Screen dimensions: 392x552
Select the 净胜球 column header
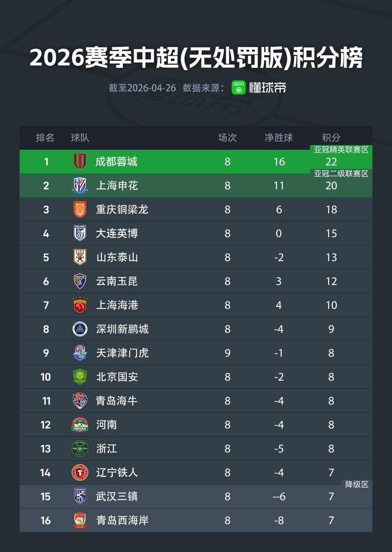click(279, 138)
